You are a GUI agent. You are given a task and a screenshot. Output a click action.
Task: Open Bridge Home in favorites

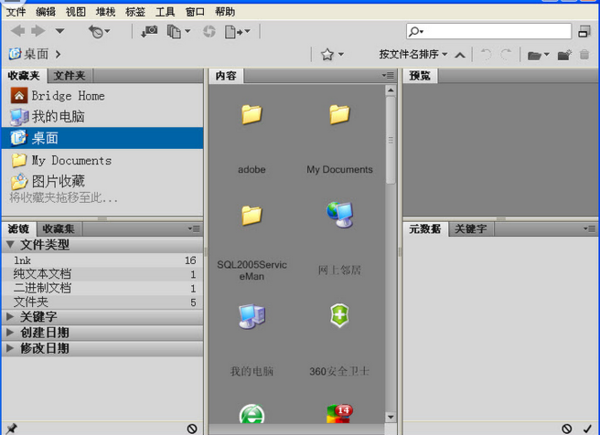66,96
